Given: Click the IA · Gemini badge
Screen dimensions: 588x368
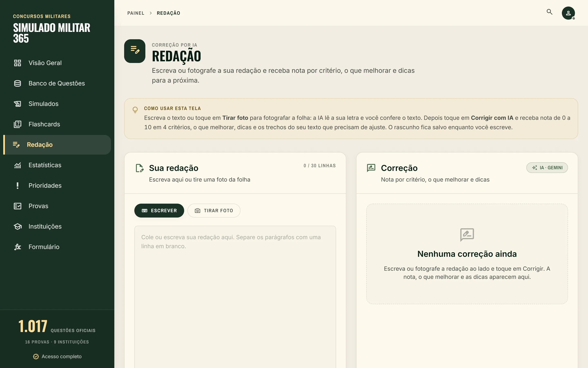Looking at the screenshot, I should click(547, 168).
